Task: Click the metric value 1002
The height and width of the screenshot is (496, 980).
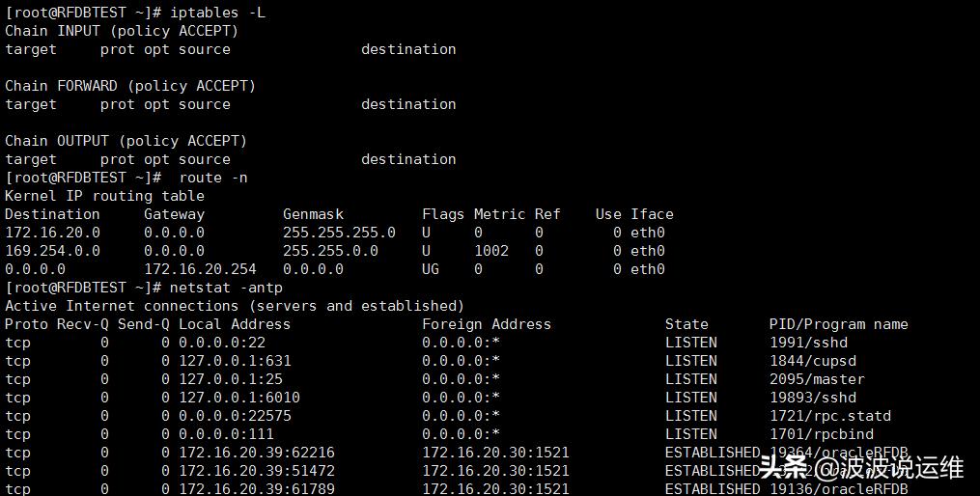Action: tap(491, 251)
